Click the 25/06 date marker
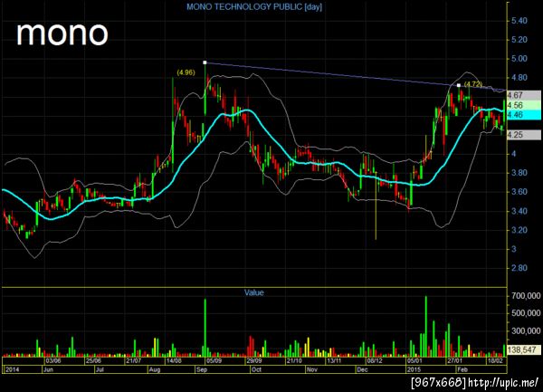Image resolution: width=543 pixels, height=392 pixels. 93,361
